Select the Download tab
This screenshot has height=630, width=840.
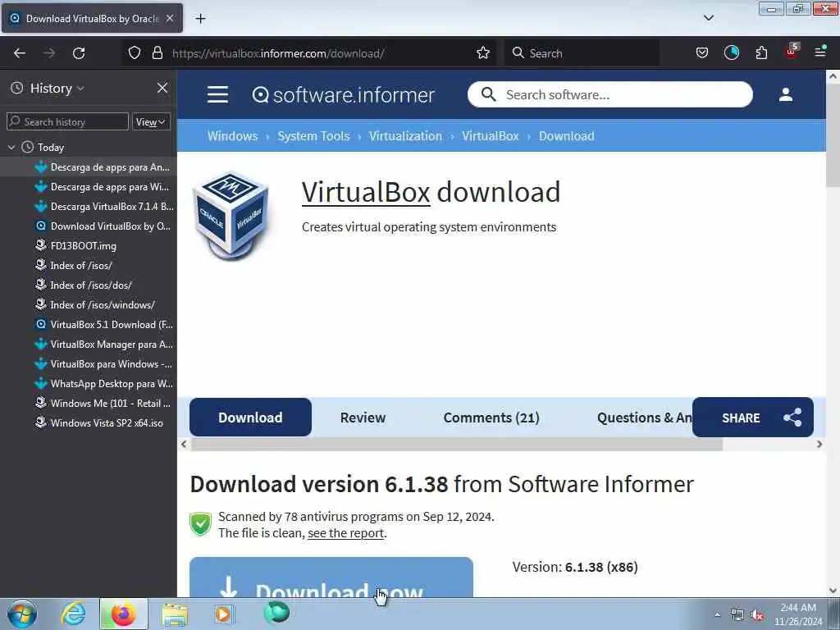click(x=250, y=418)
